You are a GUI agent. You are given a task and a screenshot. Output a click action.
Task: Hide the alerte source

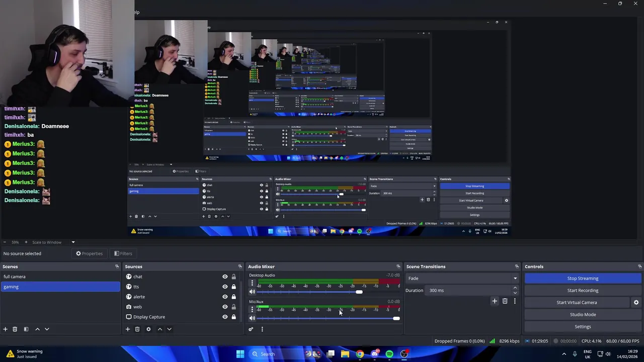tap(225, 297)
